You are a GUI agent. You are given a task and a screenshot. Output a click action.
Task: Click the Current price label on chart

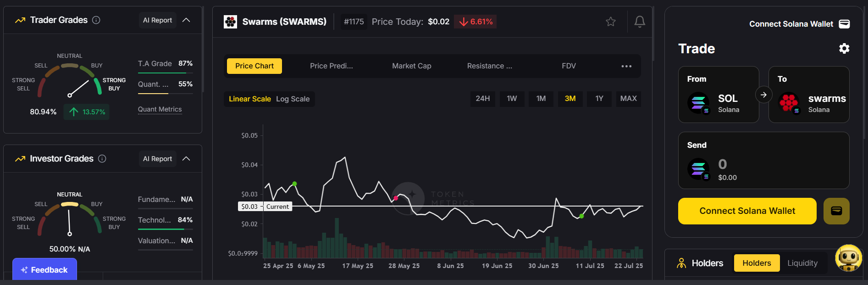click(278, 207)
